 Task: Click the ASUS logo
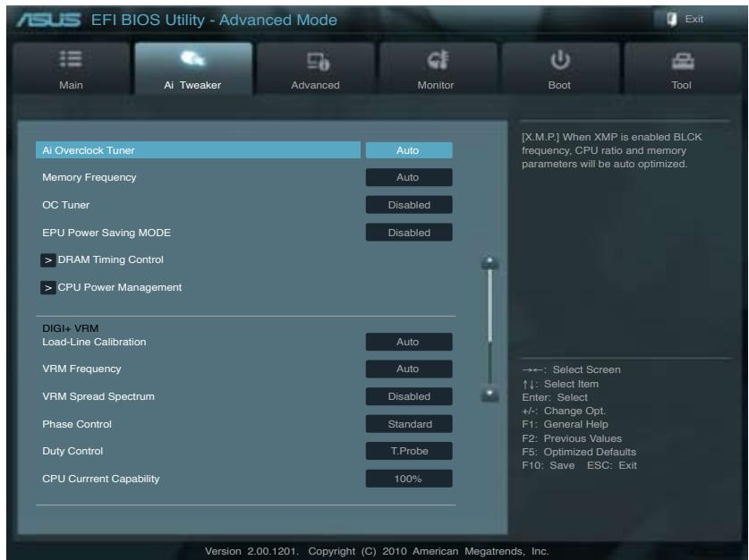pos(48,20)
